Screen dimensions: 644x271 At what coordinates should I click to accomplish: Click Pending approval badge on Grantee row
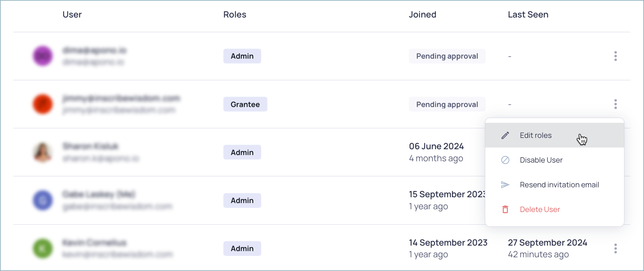[x=447, y=104]
